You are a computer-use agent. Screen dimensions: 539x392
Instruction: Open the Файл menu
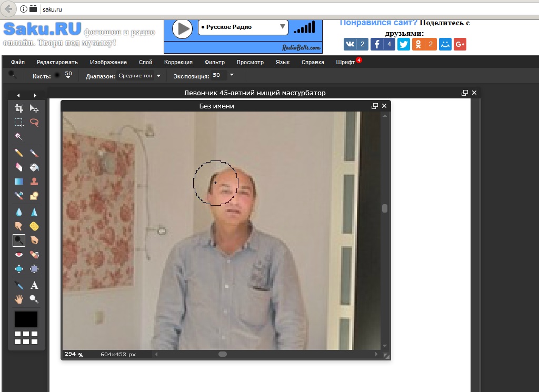pyautogui.click(x=17, y=62)
